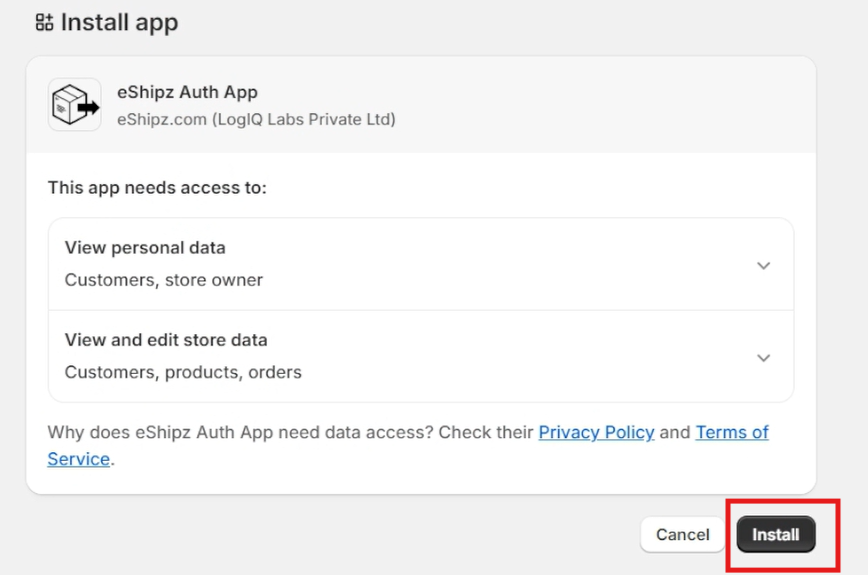Select the View personal data heading

pyautogui.click(x=145, y=247)
